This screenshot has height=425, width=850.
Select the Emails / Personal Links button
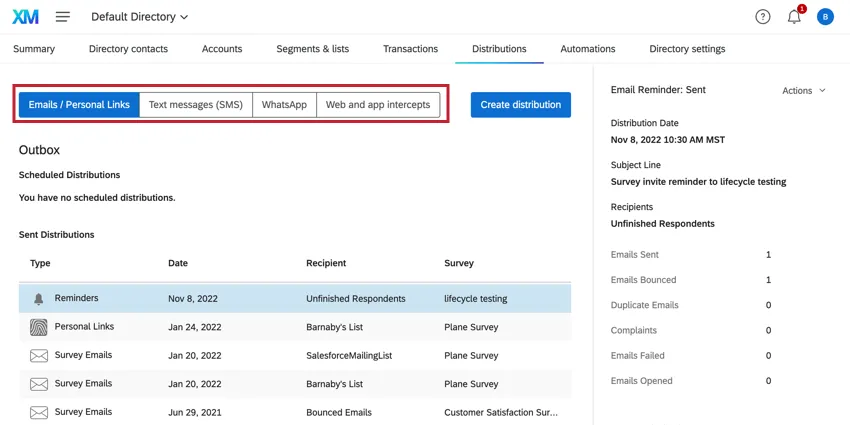79,105
